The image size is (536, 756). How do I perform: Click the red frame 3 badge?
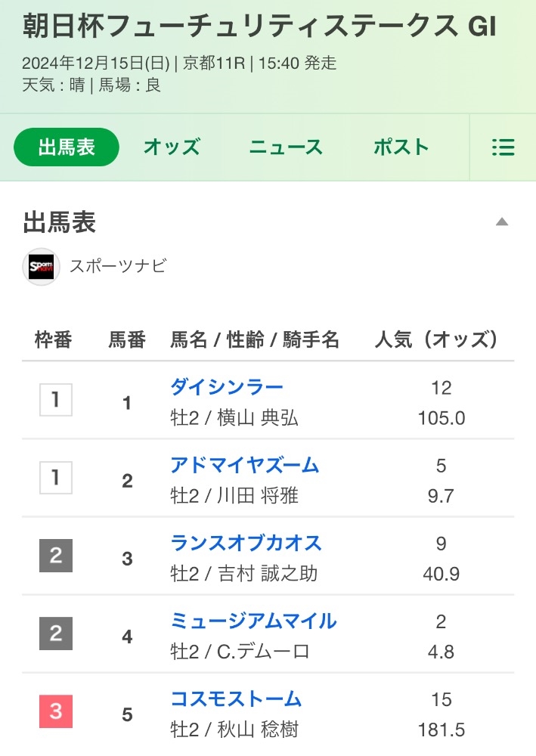click(56, 711)
